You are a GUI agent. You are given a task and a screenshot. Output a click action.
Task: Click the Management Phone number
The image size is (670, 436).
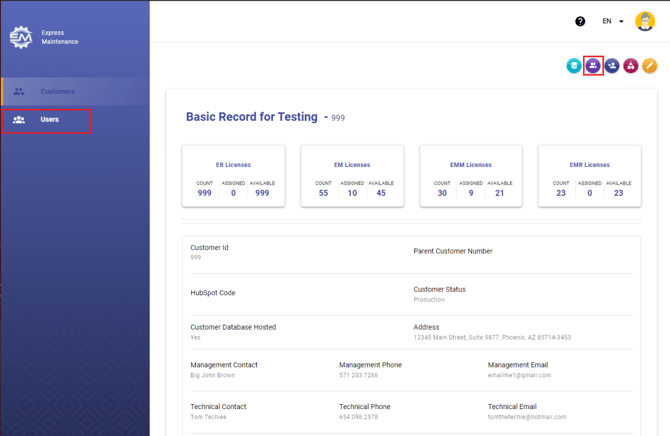(x=358, y=375)
